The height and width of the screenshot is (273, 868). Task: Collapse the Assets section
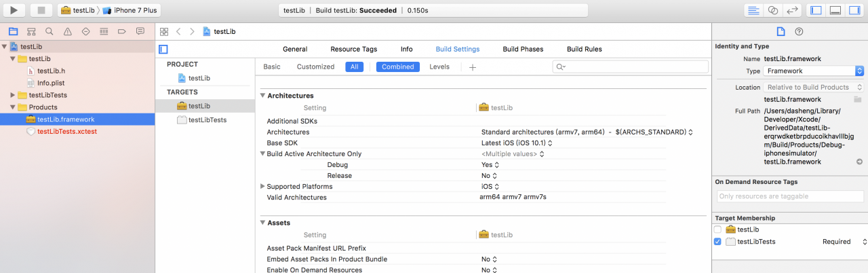(263, 223)
